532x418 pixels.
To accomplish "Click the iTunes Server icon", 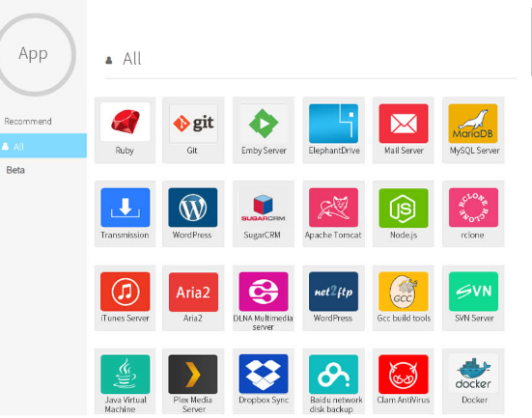I will (125, 292).
